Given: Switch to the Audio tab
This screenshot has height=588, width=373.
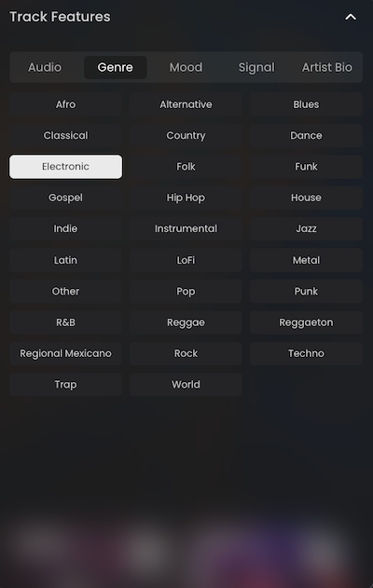Looking at the screenshot, I should coord(45,67).
